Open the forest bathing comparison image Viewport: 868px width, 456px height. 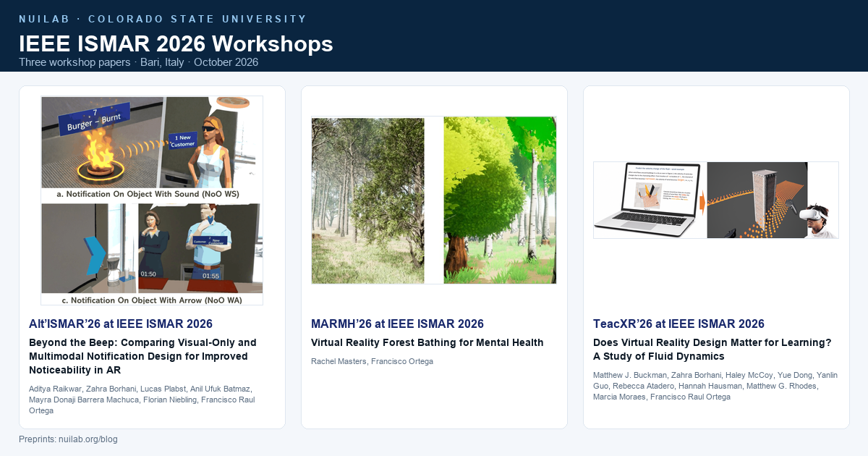click(434, 200)
